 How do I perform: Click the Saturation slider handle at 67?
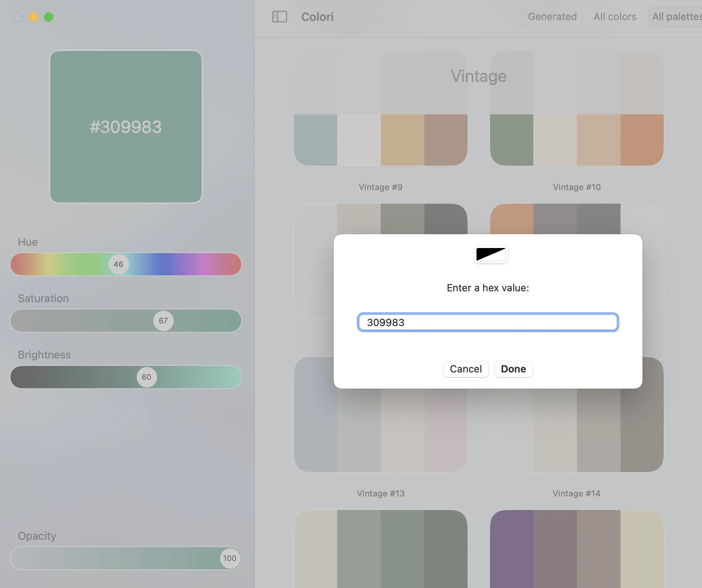click(163, 321)
